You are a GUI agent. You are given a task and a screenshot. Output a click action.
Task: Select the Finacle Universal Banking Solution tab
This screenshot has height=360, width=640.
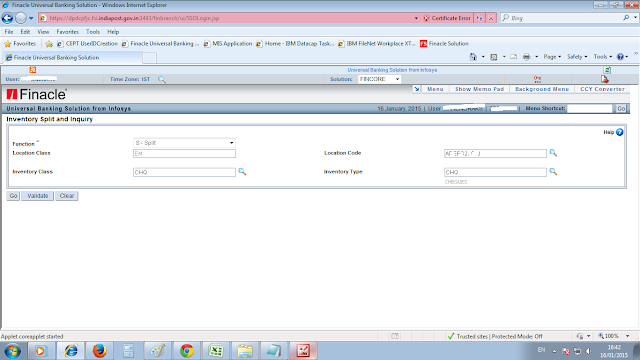tap(72, 58)
